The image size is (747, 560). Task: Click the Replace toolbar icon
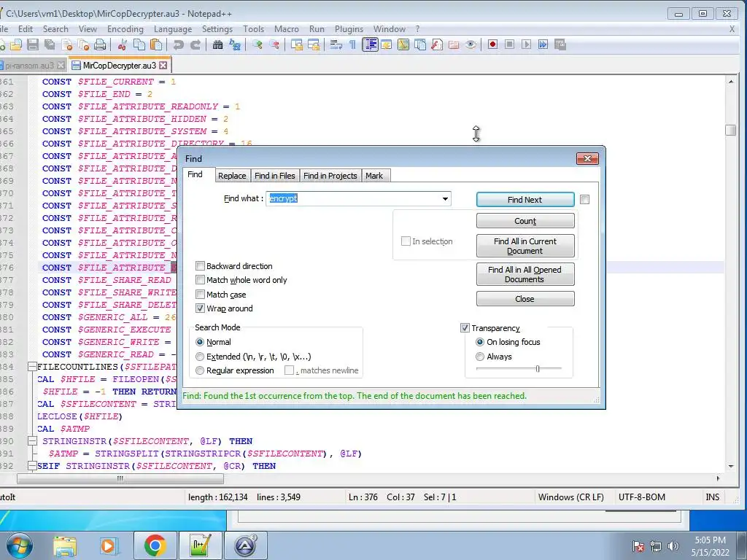click(235, 44)
